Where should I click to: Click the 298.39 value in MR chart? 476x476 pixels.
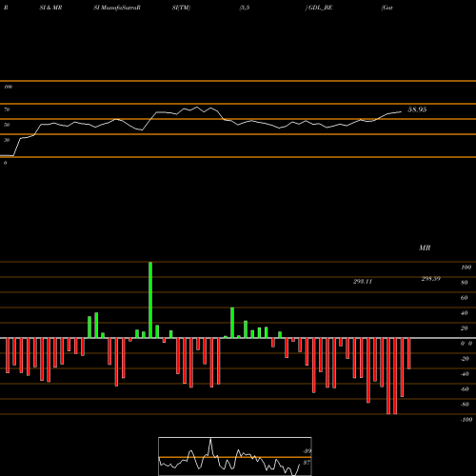[x=430, y=279]
